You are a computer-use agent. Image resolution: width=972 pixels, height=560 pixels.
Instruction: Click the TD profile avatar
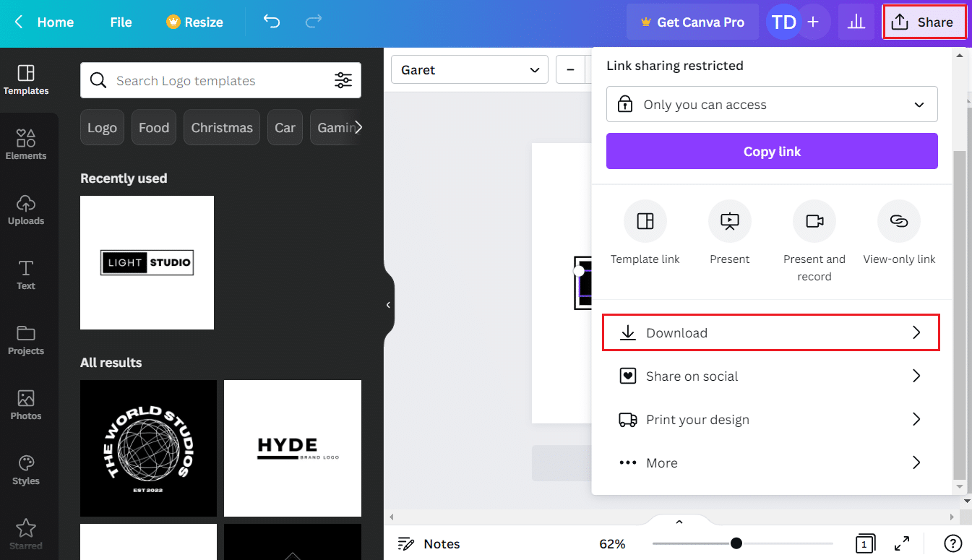click(784, 22)
